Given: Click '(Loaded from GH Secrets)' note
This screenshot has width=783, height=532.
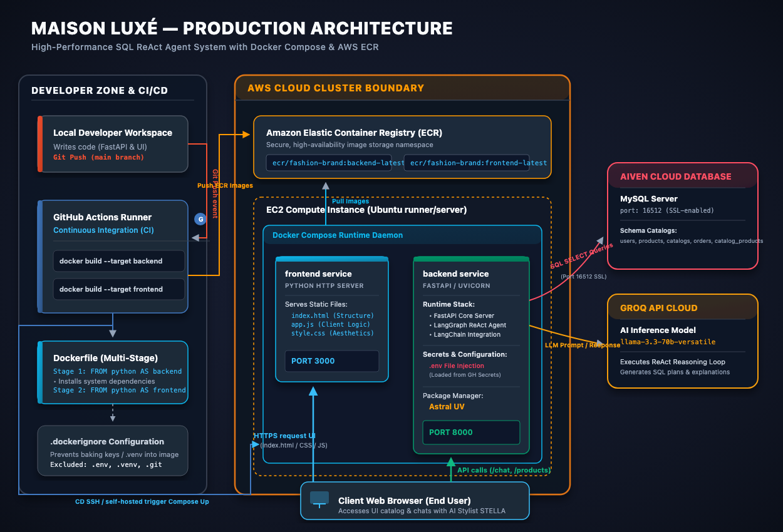Looking at the screenshot, I should tap(465, 374).
